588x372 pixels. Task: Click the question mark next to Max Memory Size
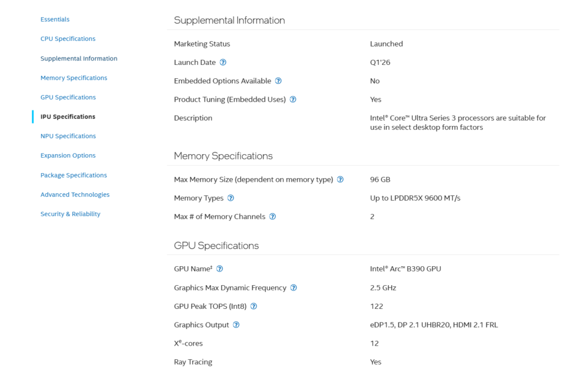pos(340,179)
